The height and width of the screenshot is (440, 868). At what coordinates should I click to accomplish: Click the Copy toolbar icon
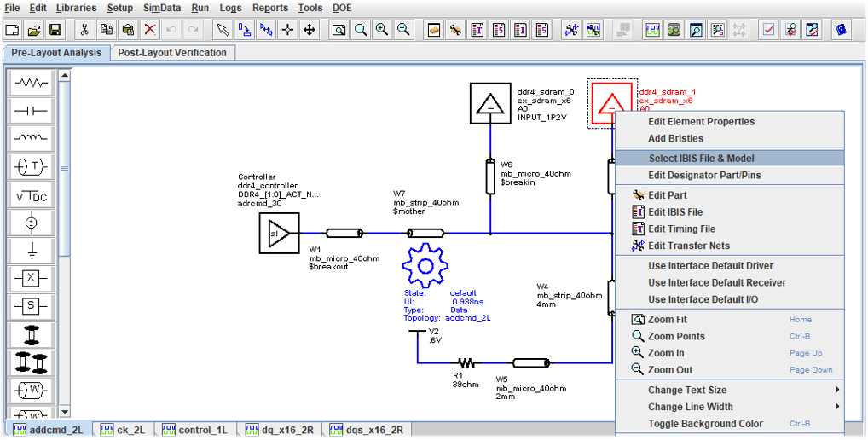click(x=107, y=30)
